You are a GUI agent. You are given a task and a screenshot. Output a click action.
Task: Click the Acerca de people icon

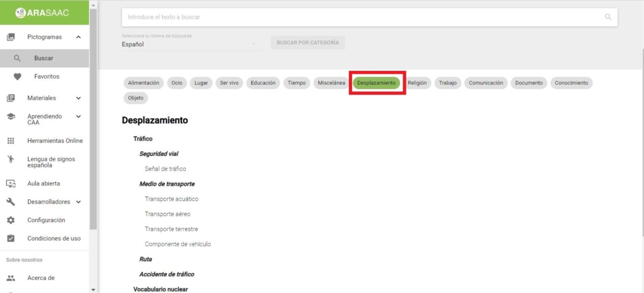pyautogui.click(x=11, y=278)
